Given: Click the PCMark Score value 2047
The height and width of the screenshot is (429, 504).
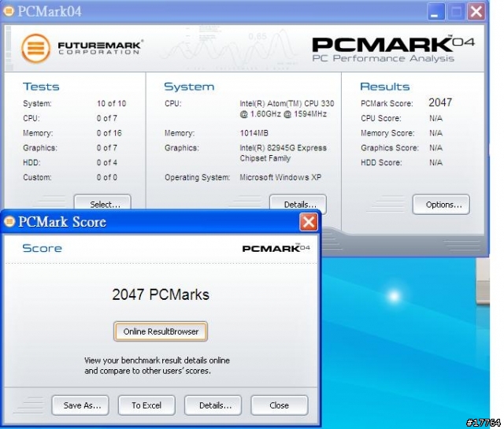Looking at the screenshot, I should pos(440,102).
